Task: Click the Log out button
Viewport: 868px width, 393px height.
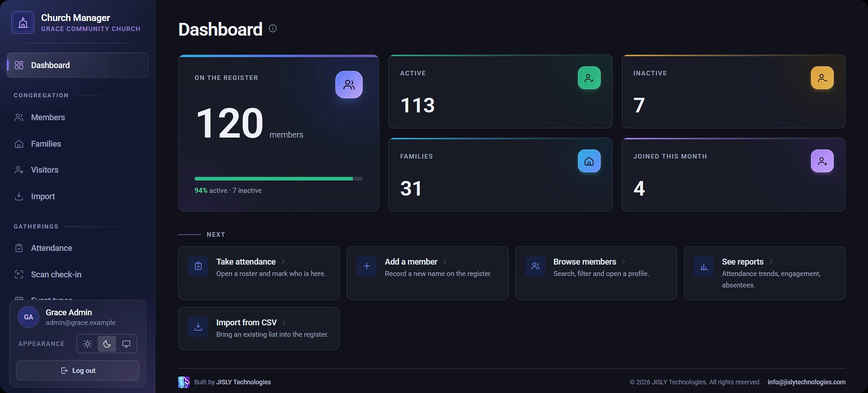Action: pyautogui.click(x=77, y=370)
